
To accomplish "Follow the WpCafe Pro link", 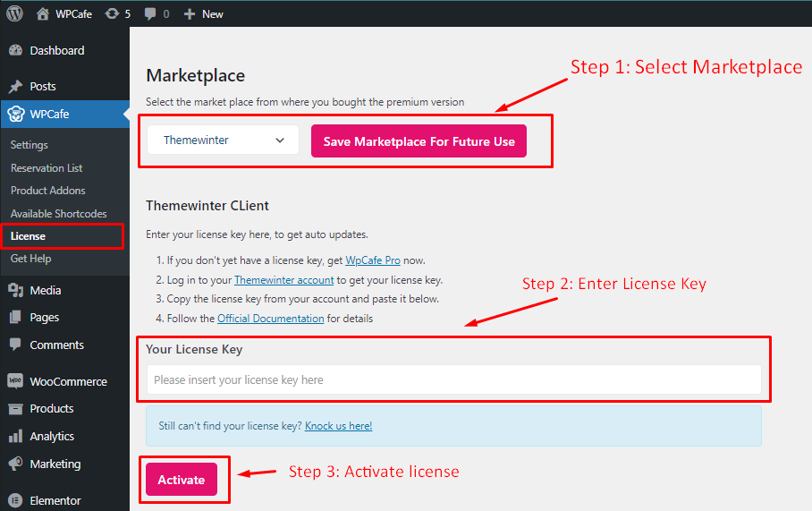I will 373,260.
